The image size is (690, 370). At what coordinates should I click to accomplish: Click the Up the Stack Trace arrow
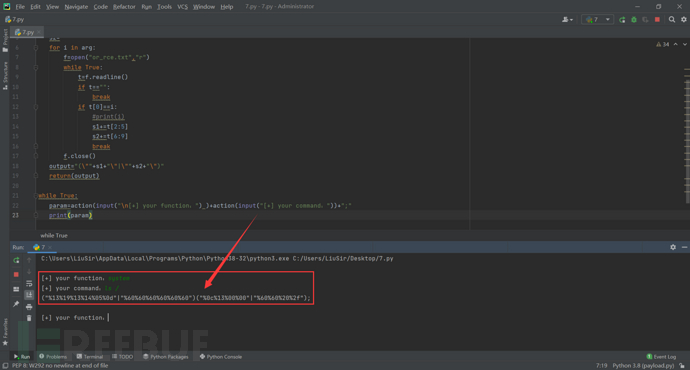(29, 260)
